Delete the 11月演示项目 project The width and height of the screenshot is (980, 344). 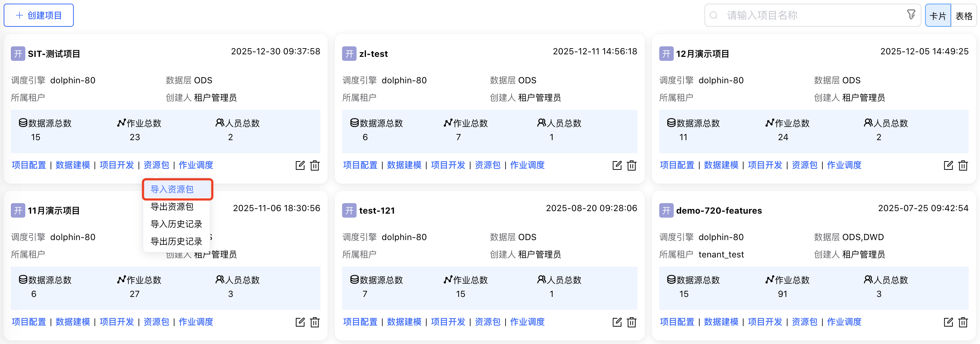click(315, 322)
